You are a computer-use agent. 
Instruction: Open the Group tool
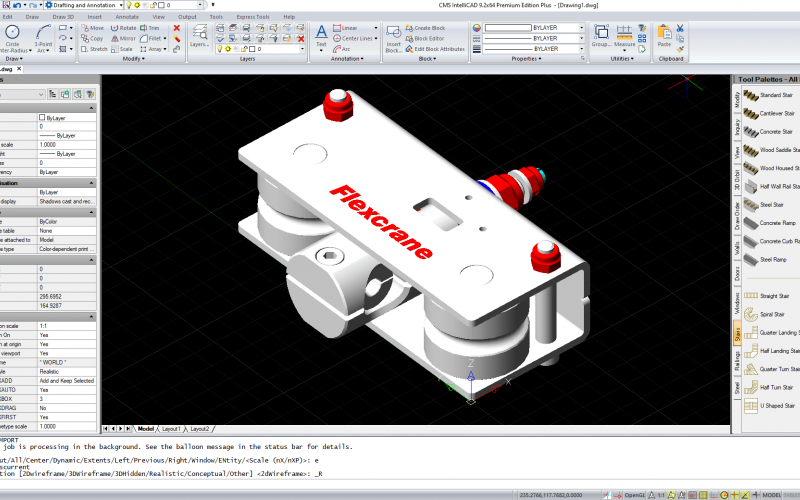(602, 36)
